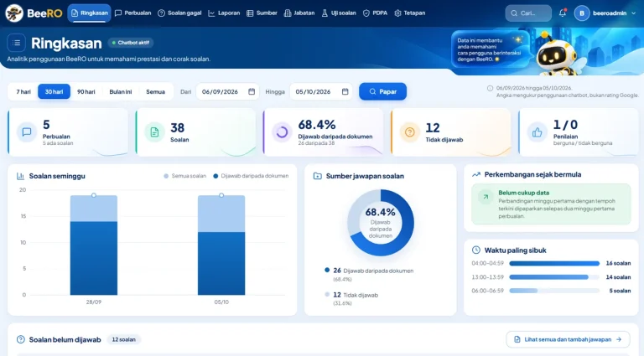Click the B user avatar
Image resolution: width=644 pixels, height=356 pixels.
click(x=582, y=13)
